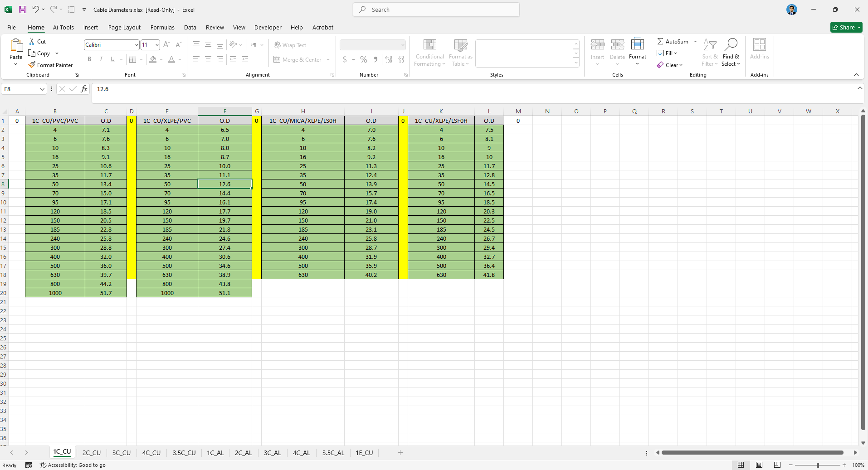This screenshot has width=868, height=470.
Task: Open the number format dropdown
Action: [x=403, y=45]
